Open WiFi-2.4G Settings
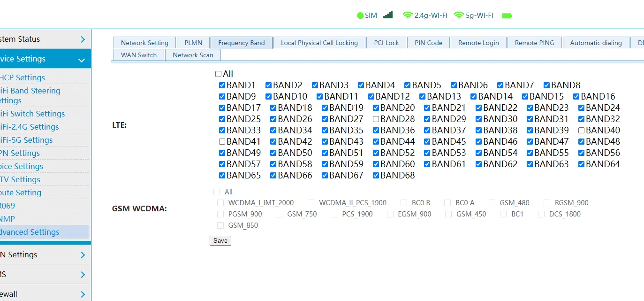This screenshot has height=301, width=644. click(x=30, y=127)
